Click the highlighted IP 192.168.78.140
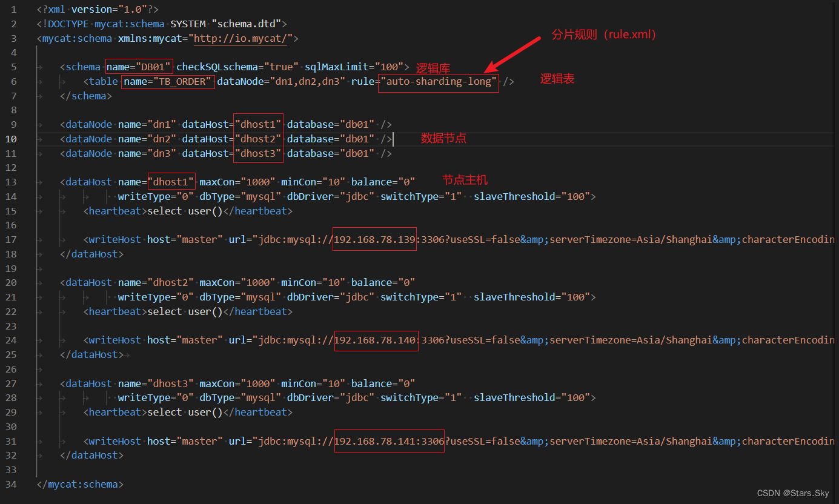Viewport: 839px width, 504px height. click(376, 340)
